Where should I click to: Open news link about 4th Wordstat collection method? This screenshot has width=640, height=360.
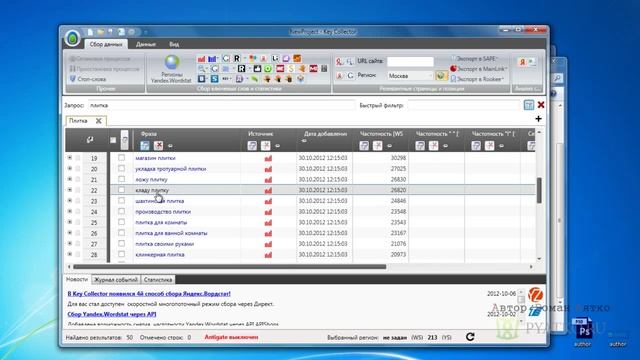click(x=149, y=293)
